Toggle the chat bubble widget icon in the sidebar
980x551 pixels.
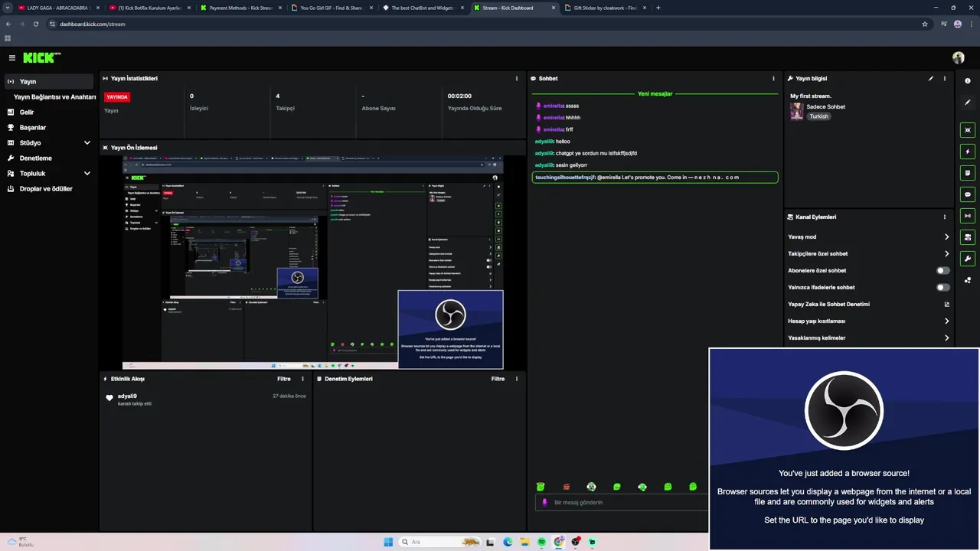968,194
